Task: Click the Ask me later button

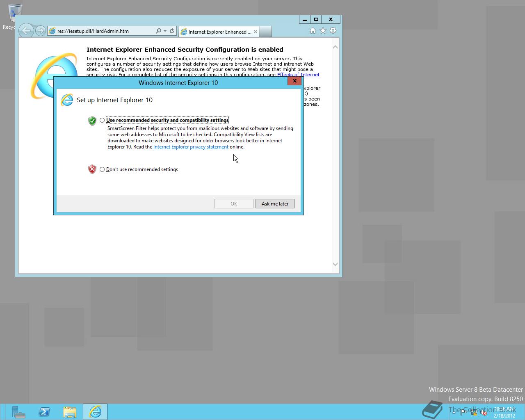Action: [275, 204]
